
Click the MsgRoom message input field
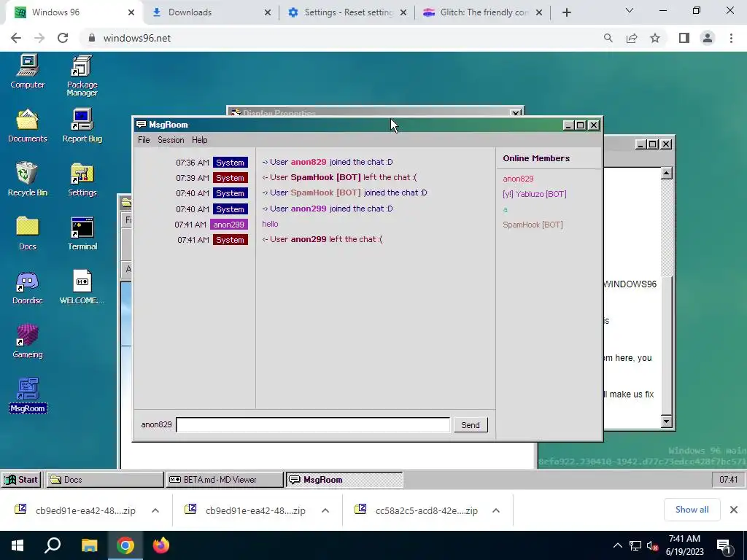click(x=313, y=425)
